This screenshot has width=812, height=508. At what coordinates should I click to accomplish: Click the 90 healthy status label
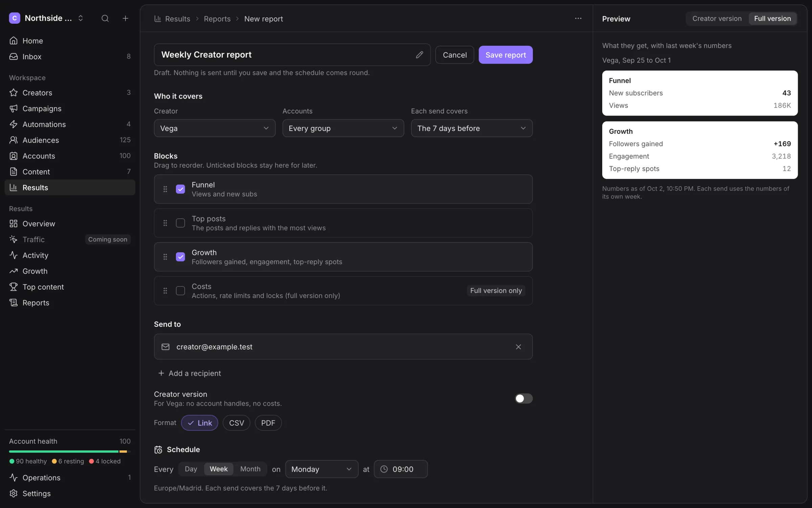[28, 461]
